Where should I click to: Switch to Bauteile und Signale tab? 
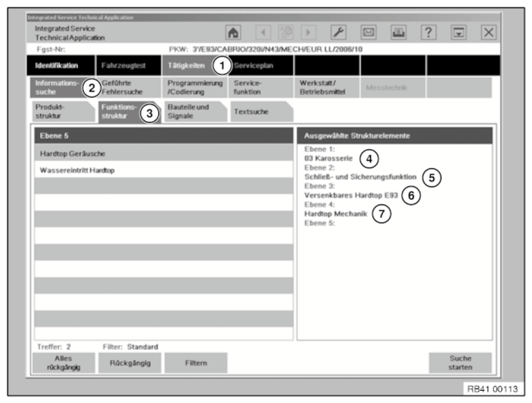tap(195, 111)
